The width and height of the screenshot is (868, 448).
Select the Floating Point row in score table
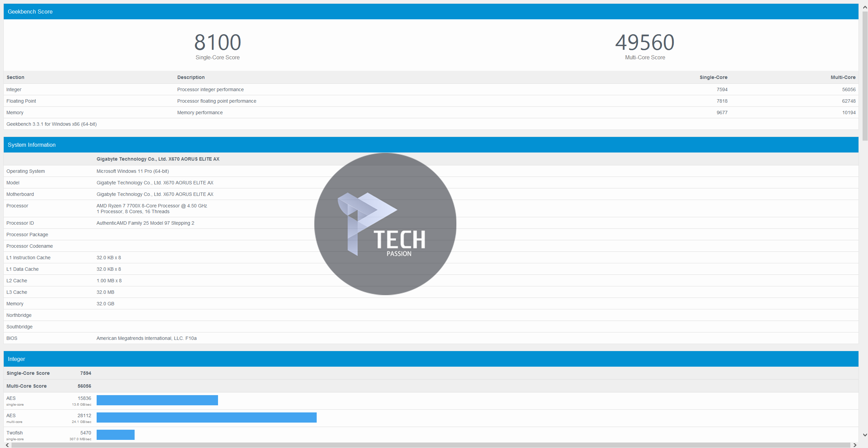(x=21, y=101)
